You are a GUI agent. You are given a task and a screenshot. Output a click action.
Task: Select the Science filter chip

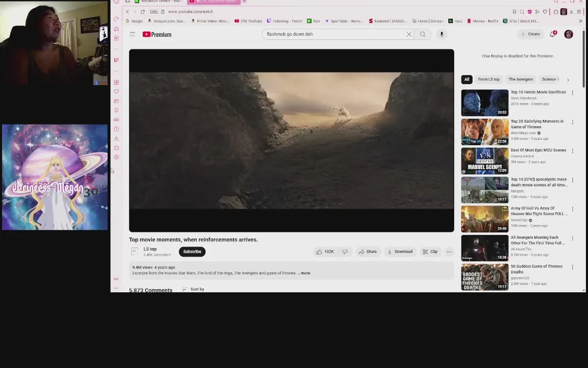click(x=550, y=79)
